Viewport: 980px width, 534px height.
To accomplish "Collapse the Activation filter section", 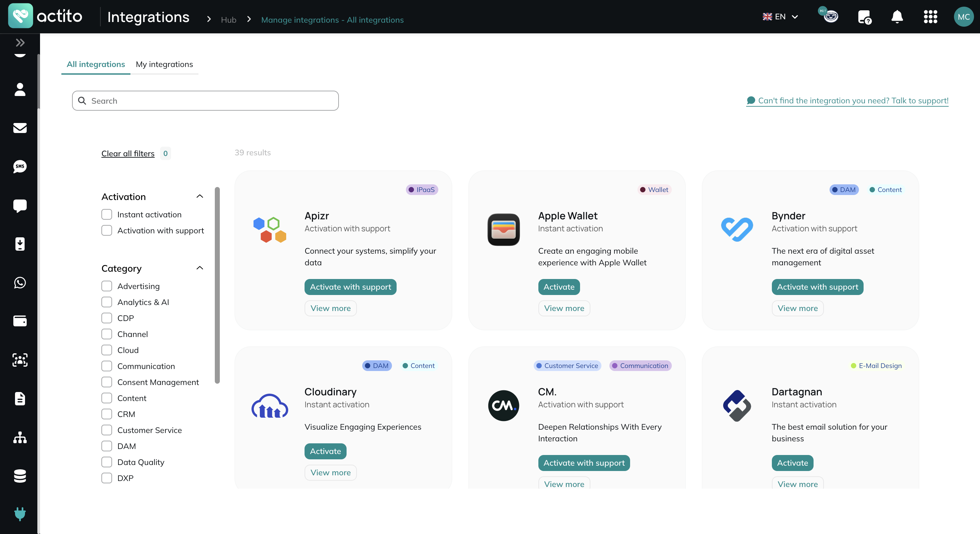I will point(200,196).
